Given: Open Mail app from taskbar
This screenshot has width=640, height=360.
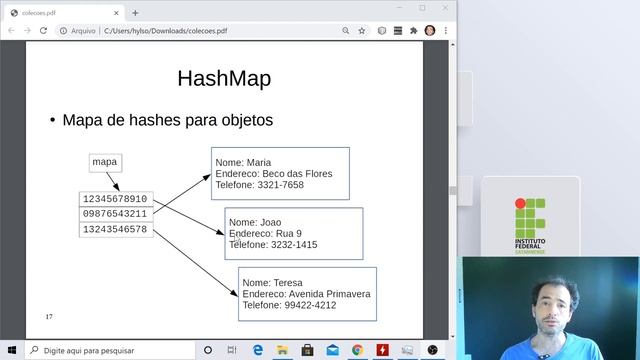Looking at the screenshot, I should pyautogui.click(x=333, y=350).
